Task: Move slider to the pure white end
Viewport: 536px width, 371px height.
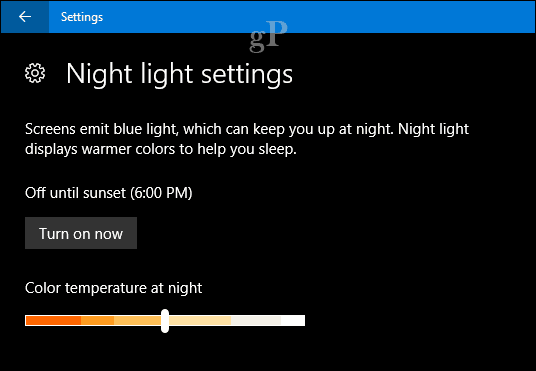Action: click(x=293, y=321)
